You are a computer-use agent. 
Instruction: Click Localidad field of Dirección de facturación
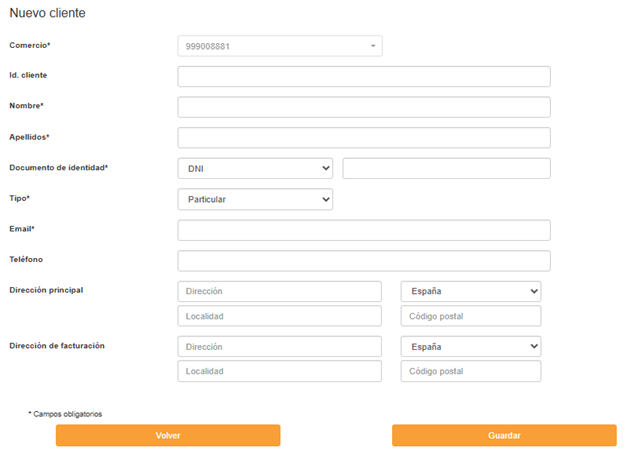tap(280, 371)
